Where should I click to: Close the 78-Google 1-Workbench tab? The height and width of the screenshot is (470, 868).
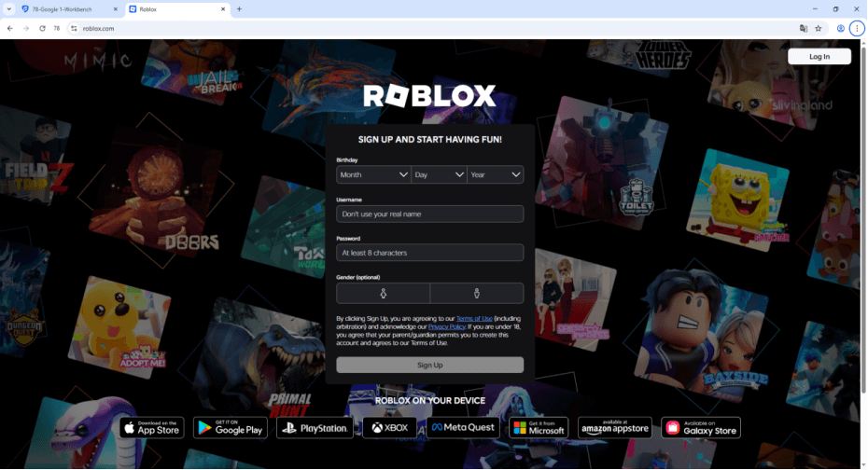coord(115,9)
